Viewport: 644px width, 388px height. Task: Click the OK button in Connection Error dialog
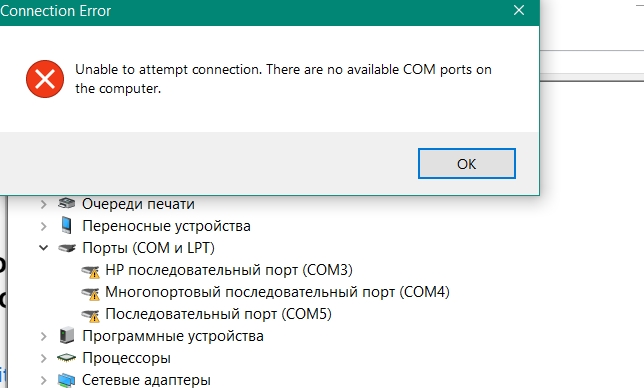467,163
